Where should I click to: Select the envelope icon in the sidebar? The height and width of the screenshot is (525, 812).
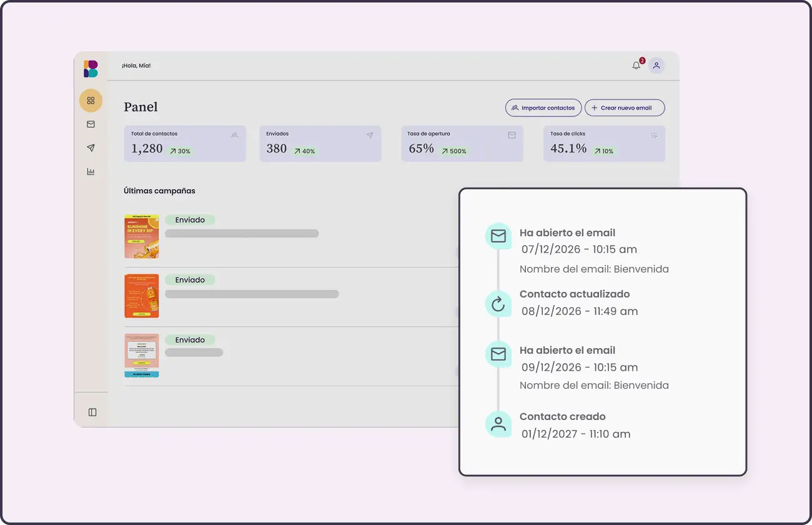point(91,124)
